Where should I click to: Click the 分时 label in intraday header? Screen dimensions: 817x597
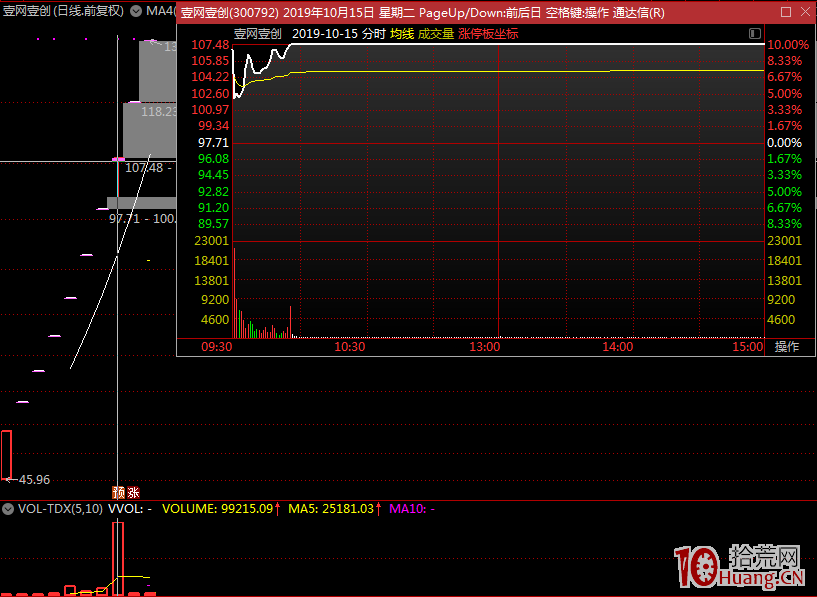point(374,34)
